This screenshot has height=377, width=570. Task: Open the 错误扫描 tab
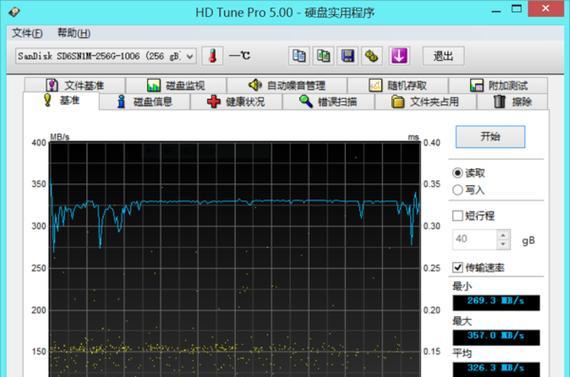(328, 101)
